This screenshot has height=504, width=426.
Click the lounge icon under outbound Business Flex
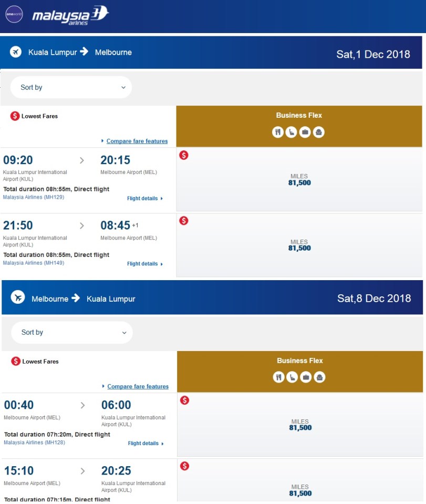tap(318, 132)
